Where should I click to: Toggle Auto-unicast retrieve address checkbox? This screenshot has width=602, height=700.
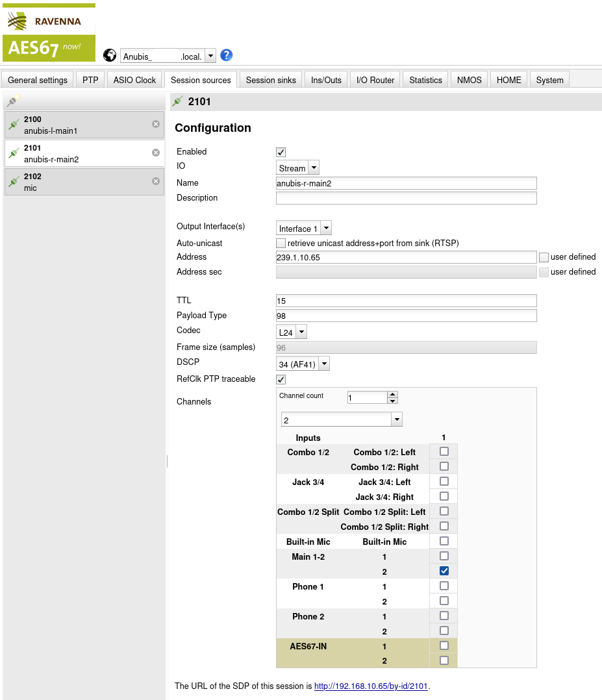tap(281, 244)
